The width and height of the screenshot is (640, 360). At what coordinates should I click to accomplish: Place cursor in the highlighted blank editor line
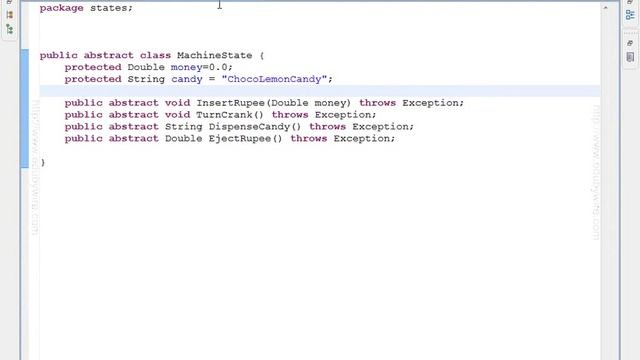click(x=320, y=91)
